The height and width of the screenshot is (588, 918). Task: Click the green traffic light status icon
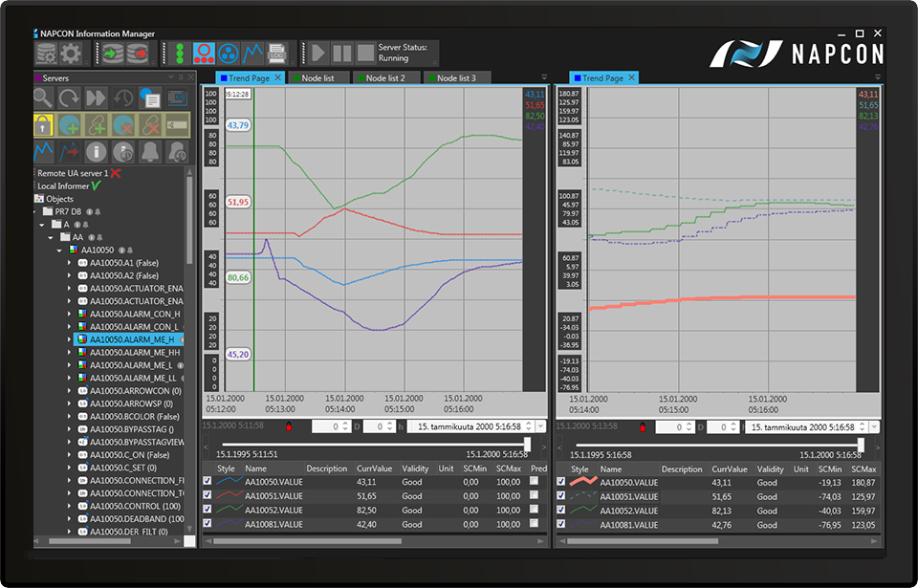[x=178, y=54]
